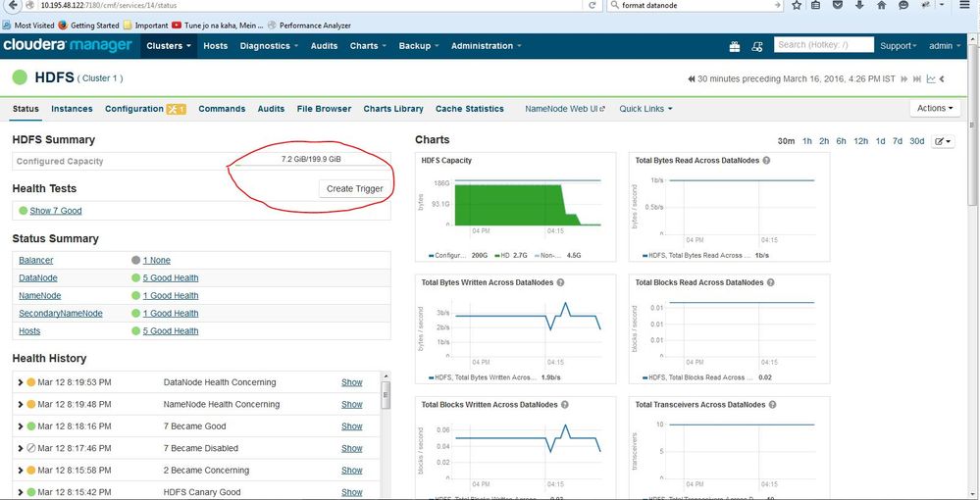Image resolution: width=980 pixels, height=500 pixels.
Task: Show details for HDFS Canary Good
Action: coord(352,492)
